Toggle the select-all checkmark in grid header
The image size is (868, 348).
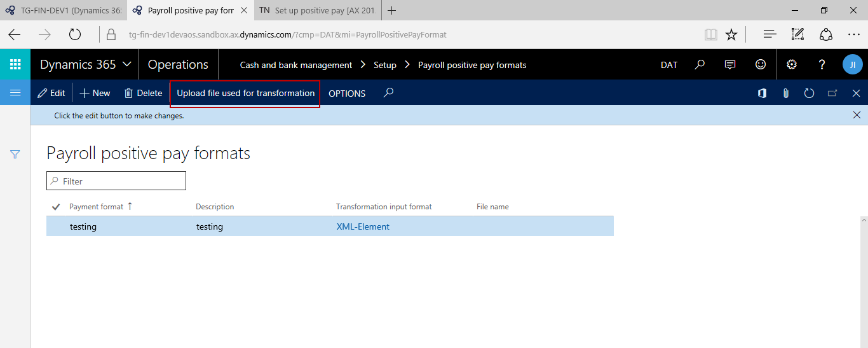55,207
